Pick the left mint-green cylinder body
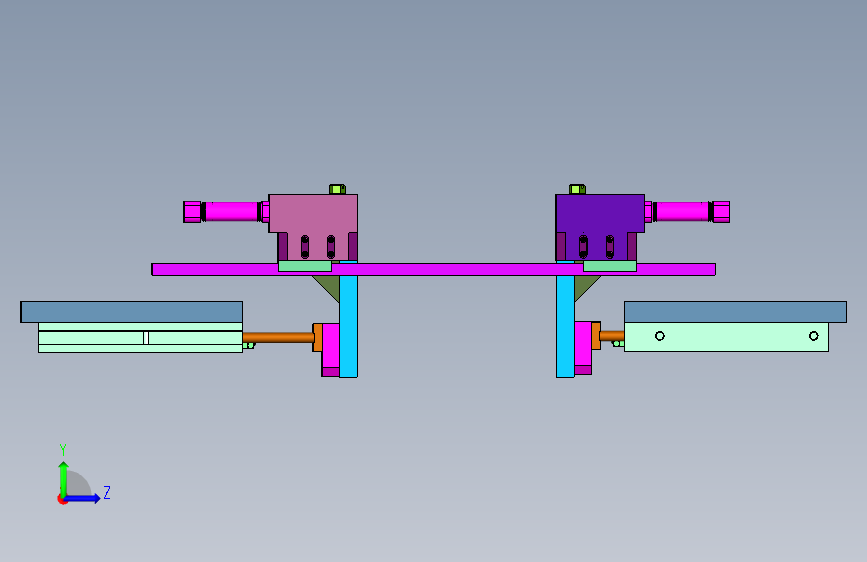Screen dimensions: 867x562 140,337
